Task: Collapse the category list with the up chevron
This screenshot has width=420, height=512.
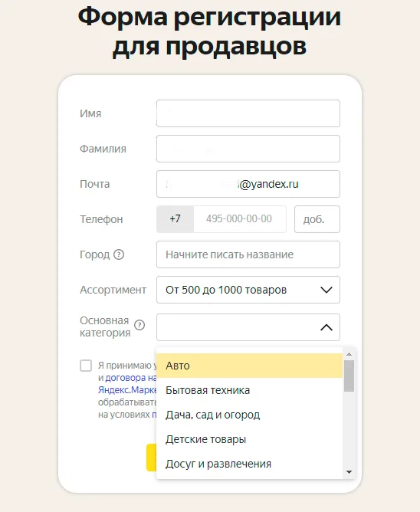Action: (326, 327)
